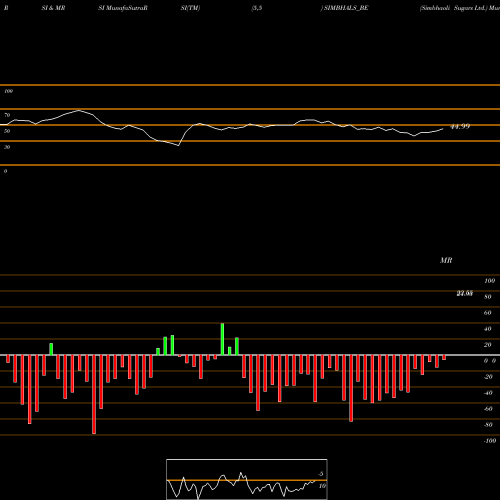Click the SI & MR header label
Viewport: 500px width, 500px height.
tap(53, 8)
